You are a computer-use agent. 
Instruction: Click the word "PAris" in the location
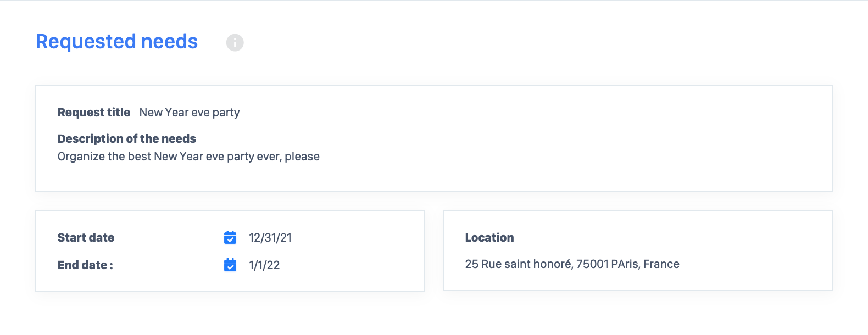625,264
